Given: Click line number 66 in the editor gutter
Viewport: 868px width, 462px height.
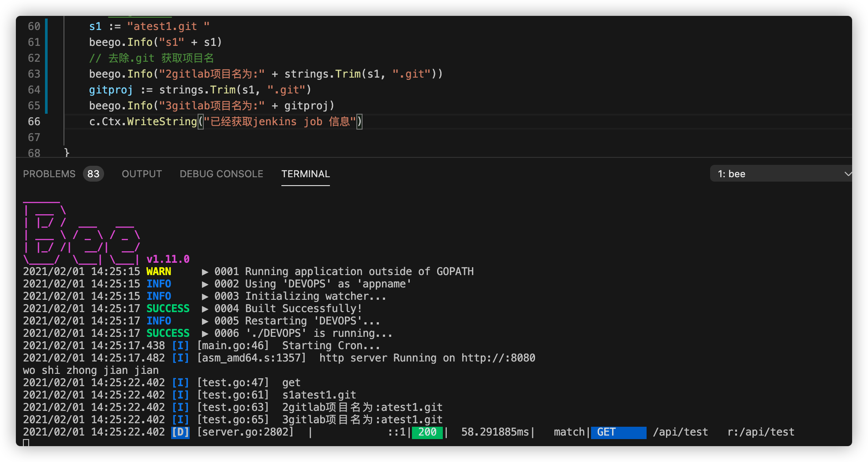Looking at the screenshot, I should [x=34, y=122].
